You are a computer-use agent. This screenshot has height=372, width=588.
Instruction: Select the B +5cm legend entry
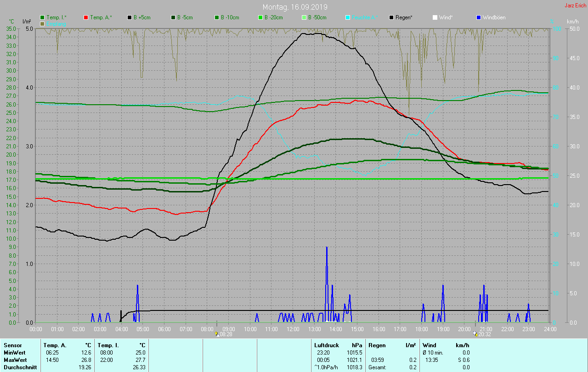142,17
